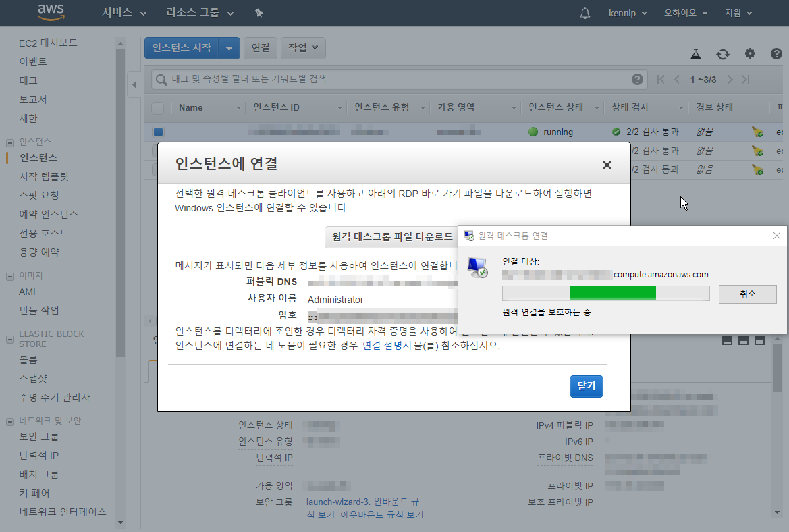
Task: Open the arrow next to 인스턴스 시작
Action: coord(229,49)
